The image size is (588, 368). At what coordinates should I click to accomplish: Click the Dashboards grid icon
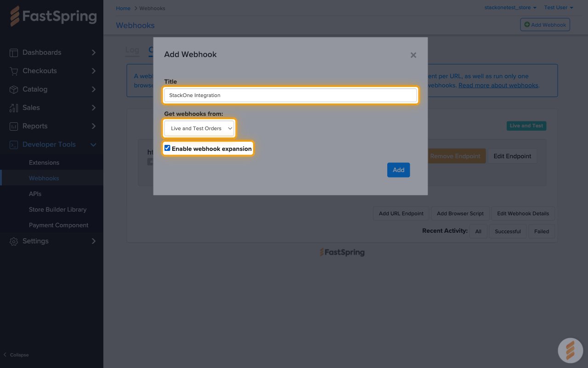[14, 52]
